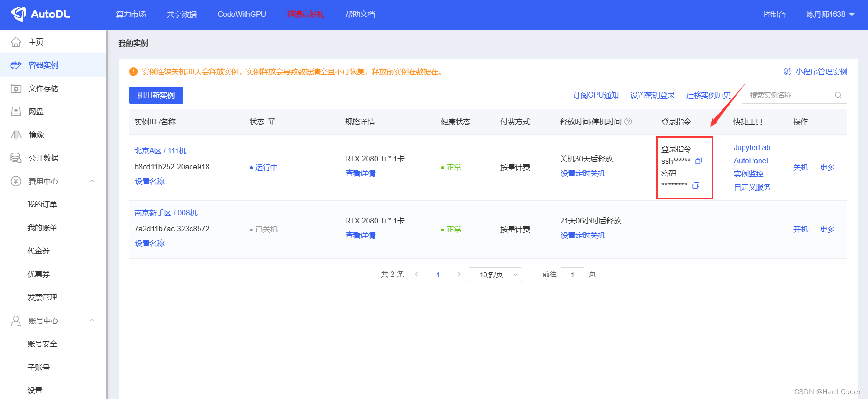Click 查看详情 for the 111机 instance
Image resolution: width=868 pixels, height=399 pixels.
coord(361,173)
